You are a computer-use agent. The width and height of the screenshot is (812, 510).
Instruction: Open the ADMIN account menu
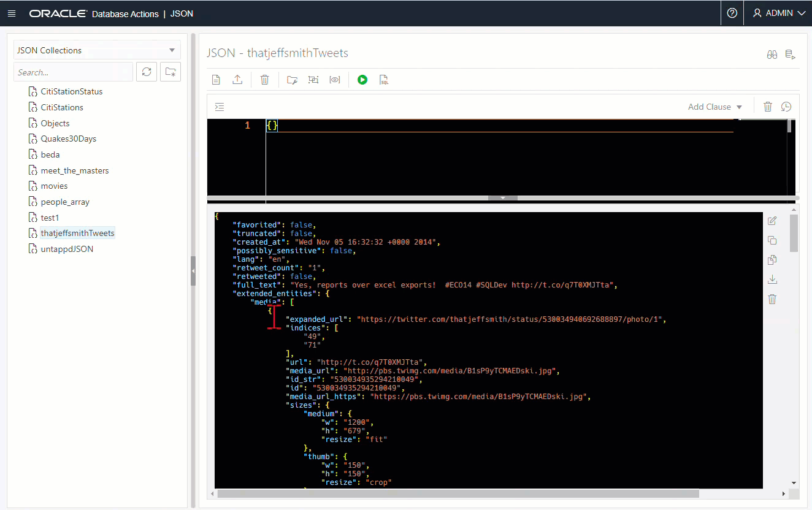[x=778, y=12]
